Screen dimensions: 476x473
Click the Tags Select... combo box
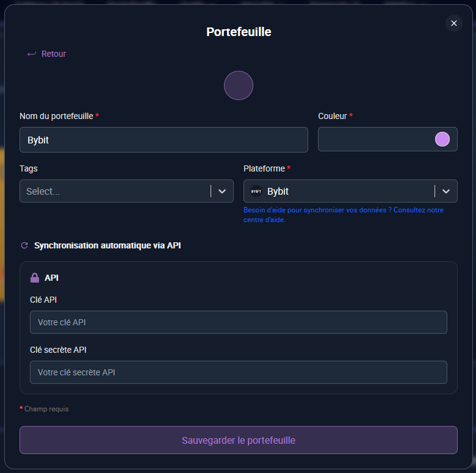pos(126,191)
